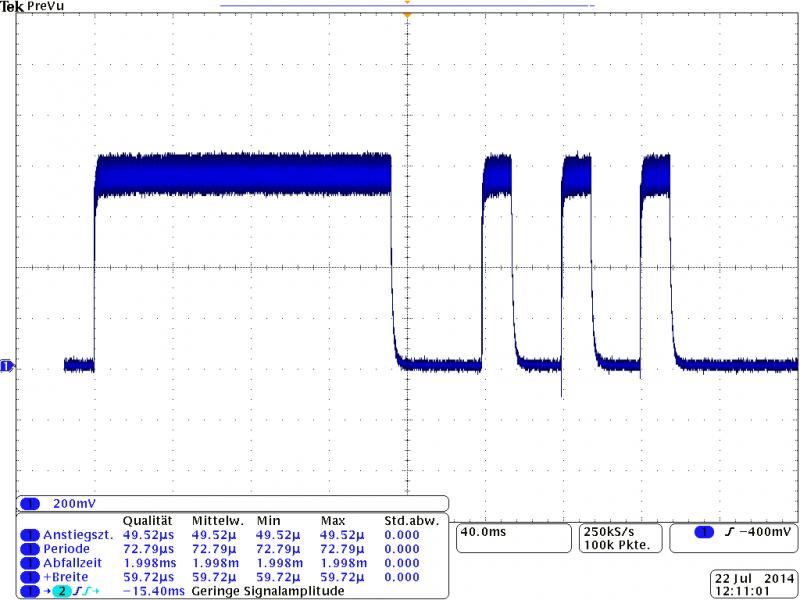Click the channel 1 badge beside +Breite
Image resolution: width=800 pixels, height=600 pixels.
pos(29,577)
